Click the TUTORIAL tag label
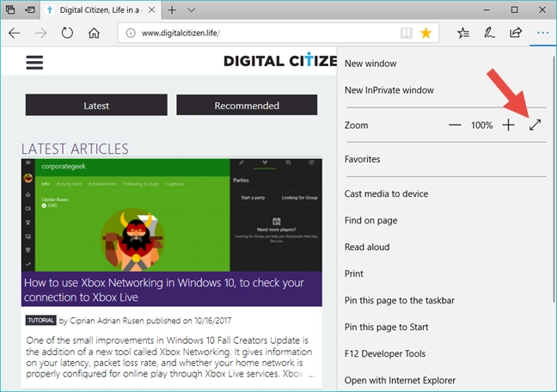 (41, 320)
